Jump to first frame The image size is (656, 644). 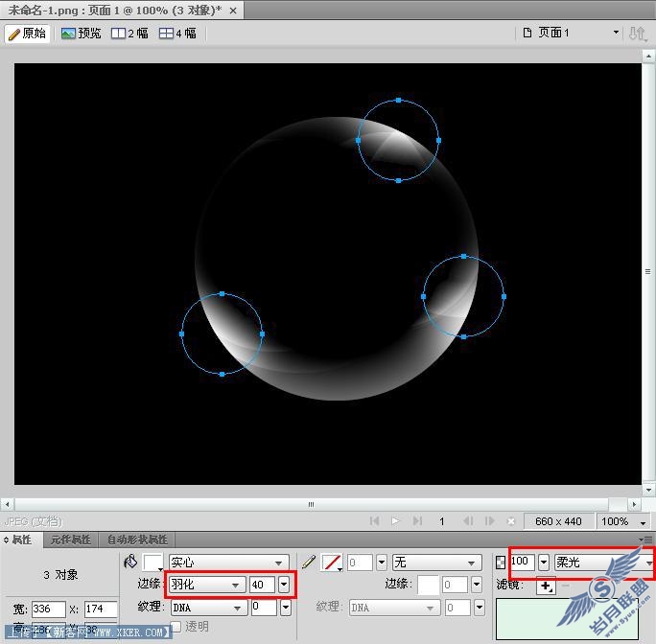[374, 521]
